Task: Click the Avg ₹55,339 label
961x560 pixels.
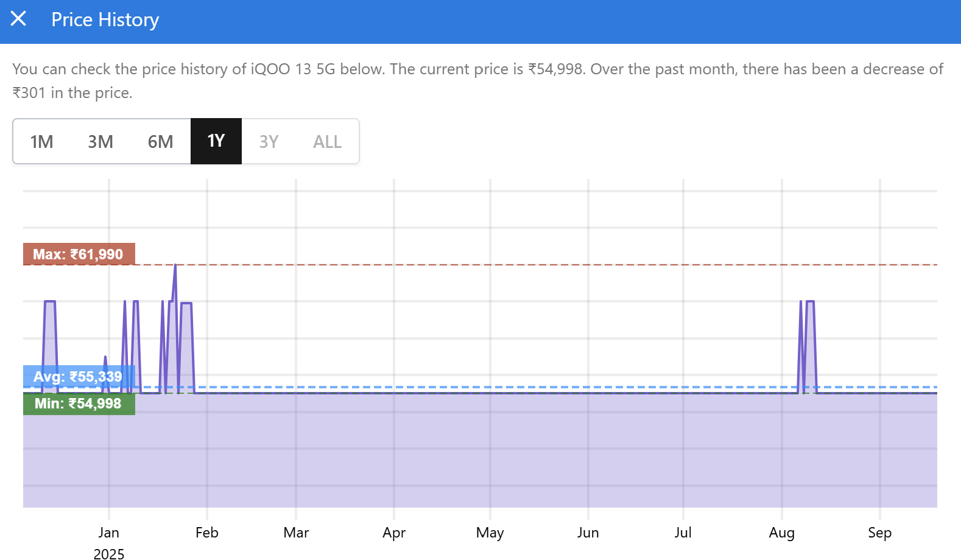Action: point(79,377)
